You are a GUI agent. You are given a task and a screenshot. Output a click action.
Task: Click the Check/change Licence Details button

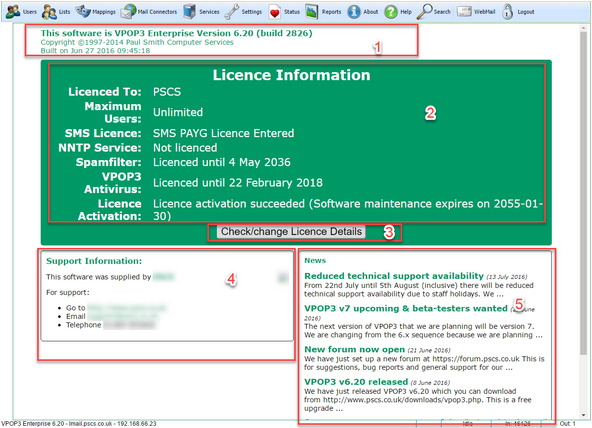tap(291, 231)
